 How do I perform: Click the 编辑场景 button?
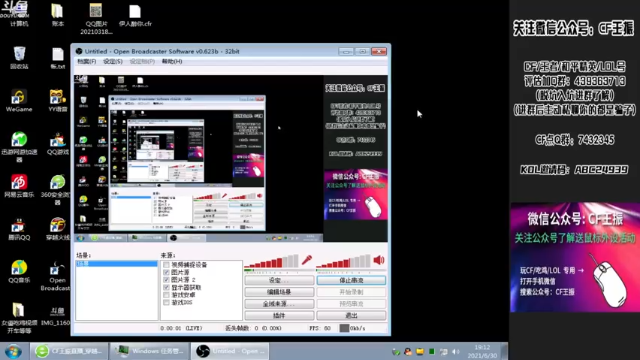(x=279, y=292)
